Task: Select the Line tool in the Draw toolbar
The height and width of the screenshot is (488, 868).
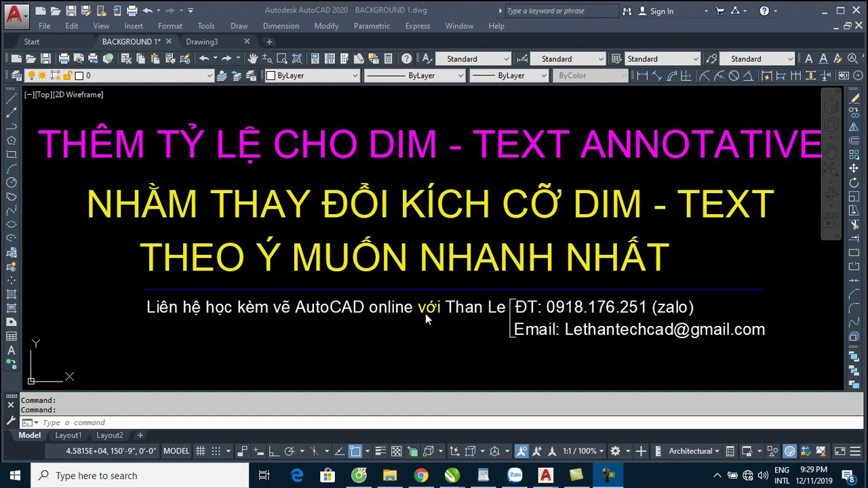Action: pos(12,98)
